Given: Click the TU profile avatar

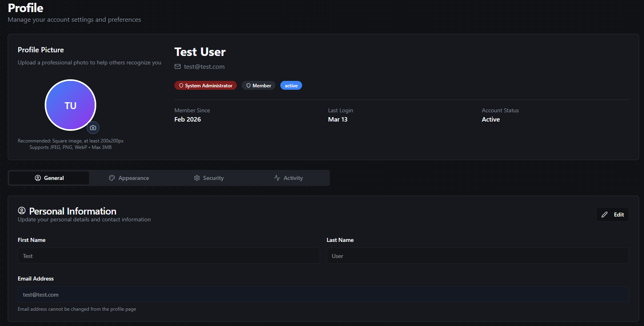Looking at the screenshot, I should pyautogui.click(x=70, y=105).
